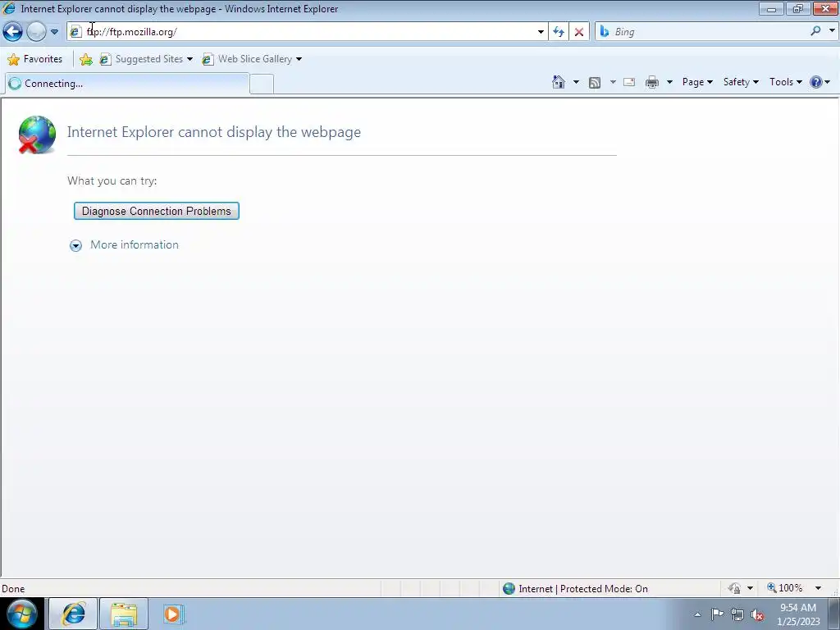840x630 pixels.
Task: Click the page icon in address bar
Action: (75, 32)
